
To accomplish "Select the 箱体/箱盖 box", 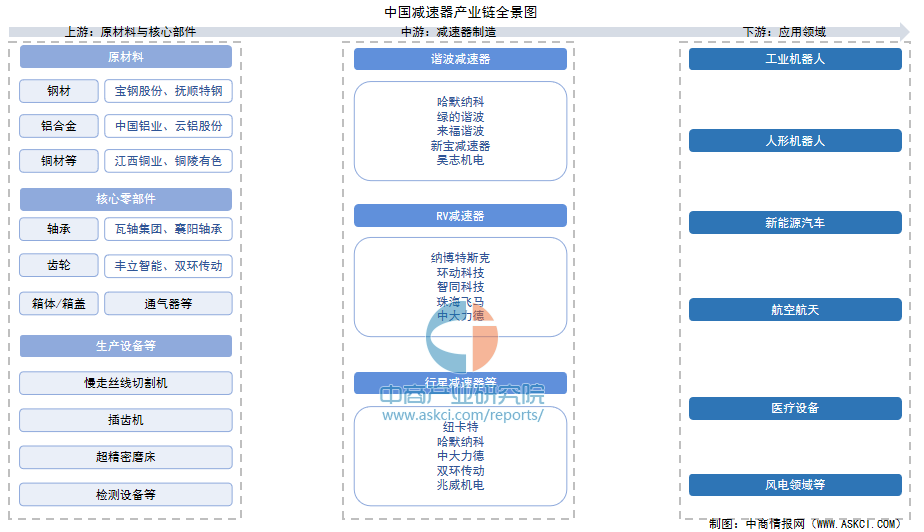I will pos(59,303).
